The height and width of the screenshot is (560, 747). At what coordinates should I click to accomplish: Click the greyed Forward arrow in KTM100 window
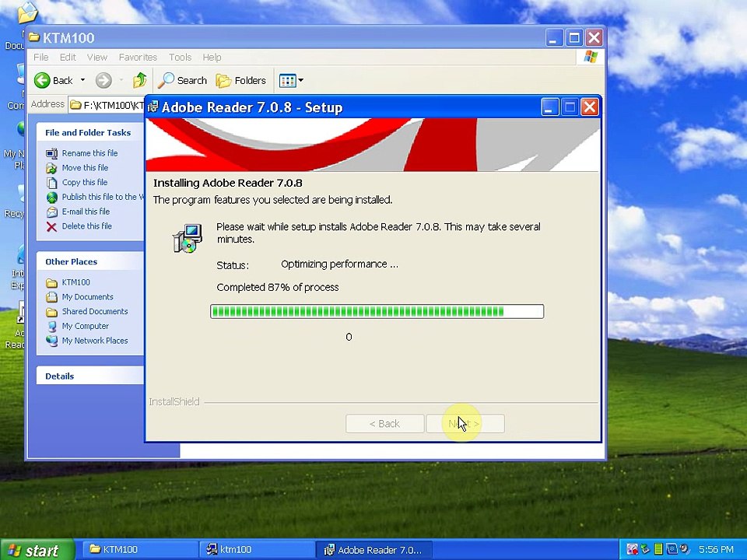[x=103, y=80]
